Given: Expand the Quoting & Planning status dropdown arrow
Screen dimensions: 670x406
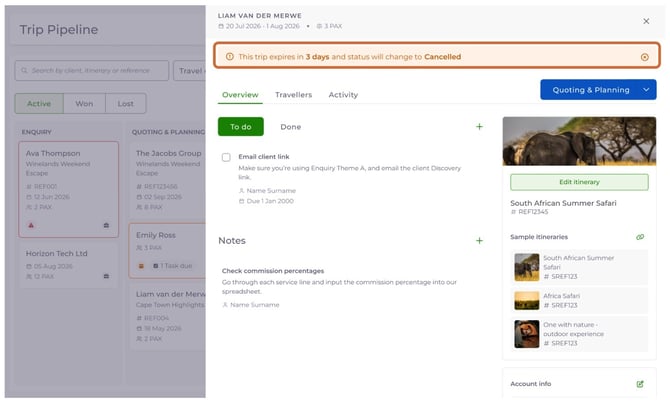Looking at the screenshot, I should (646, 90).
